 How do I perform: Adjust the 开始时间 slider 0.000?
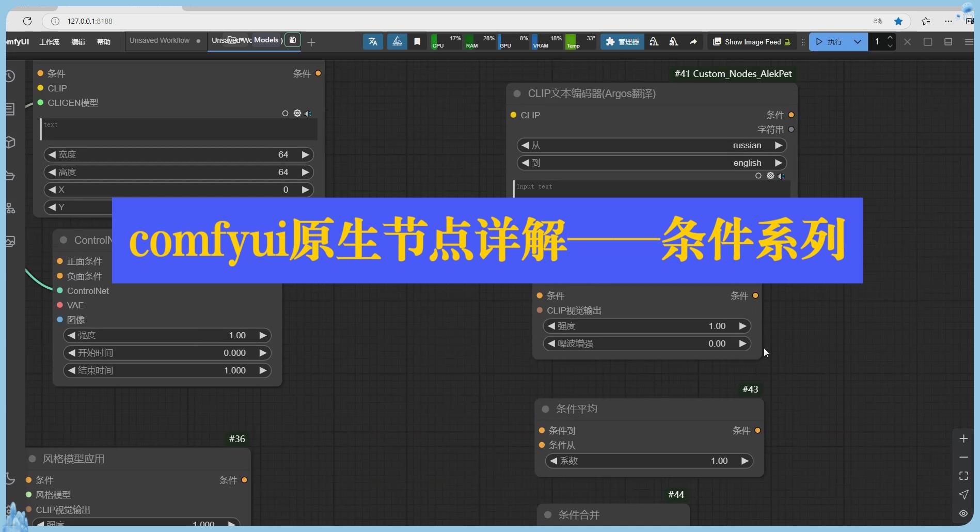point(167,353)
